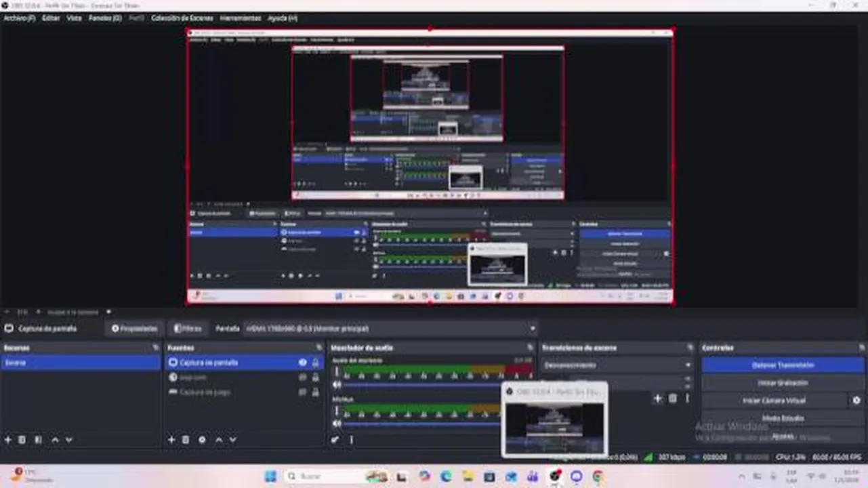Mute the Mic/Aux speaker icon
This screenshot has width=868, height=488.
tap(337, 424)
